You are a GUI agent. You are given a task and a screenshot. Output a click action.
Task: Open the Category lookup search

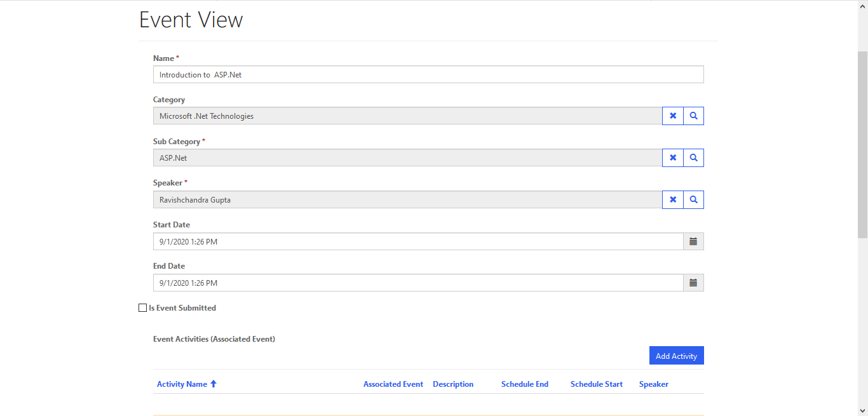(693, 116)
